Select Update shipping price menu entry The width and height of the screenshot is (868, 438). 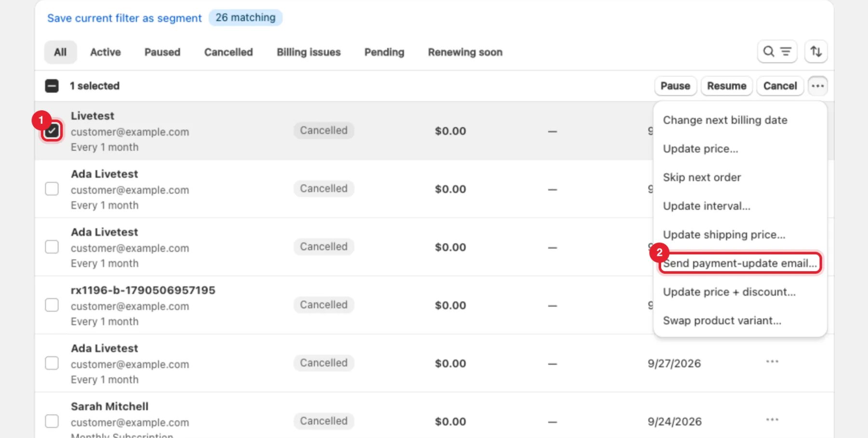(724, 235)
